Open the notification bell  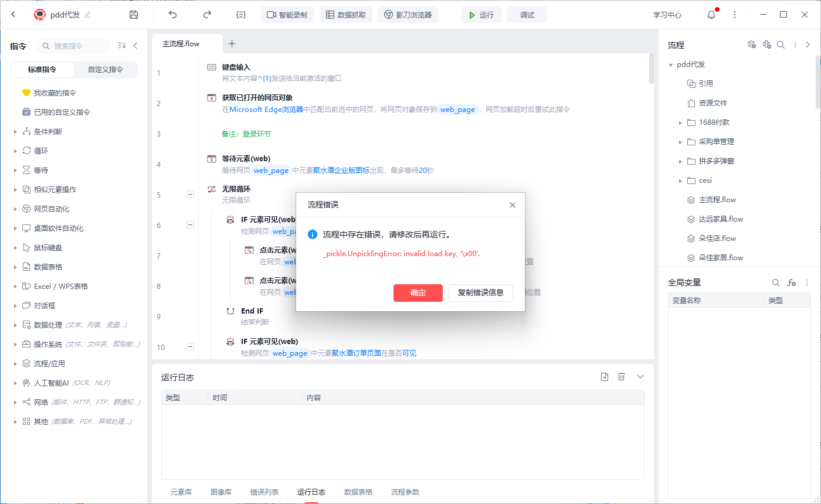711,15
